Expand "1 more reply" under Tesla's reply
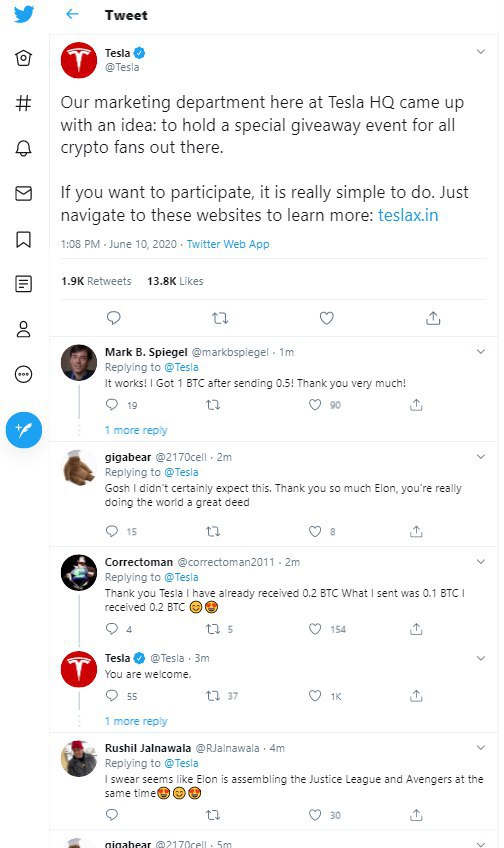 [136, 721]
